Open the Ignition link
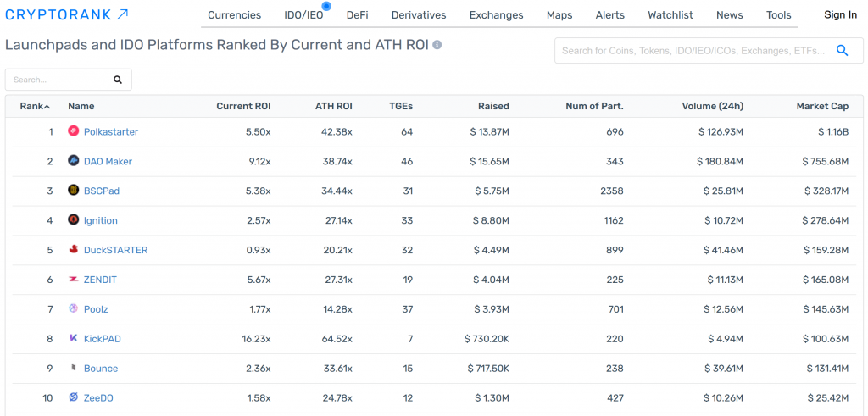Image resolution: width=868 pixels, height=416 pixels. tap(100, 221)
